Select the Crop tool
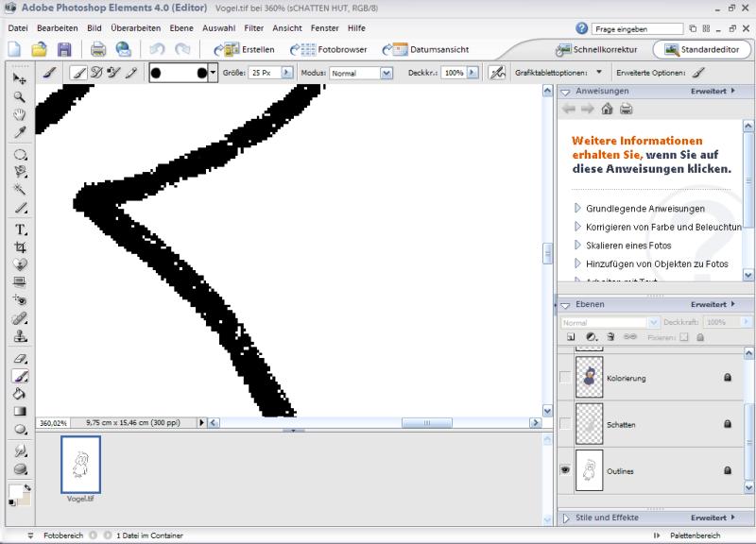Viewport: 756px width, 544px height. click(x=20, y=246)
